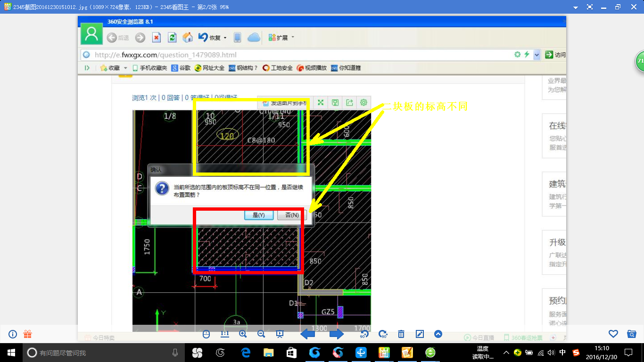Switch to the 2345看图王 taskbar icon
Image resolution: width=644 pixels, height=362 pixels.
pyautogui.click(x=384, y=353)
